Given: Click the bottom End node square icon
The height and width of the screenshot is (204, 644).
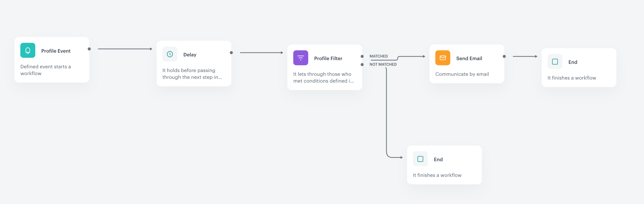Looking at the screenshot, I should (420, 159).
